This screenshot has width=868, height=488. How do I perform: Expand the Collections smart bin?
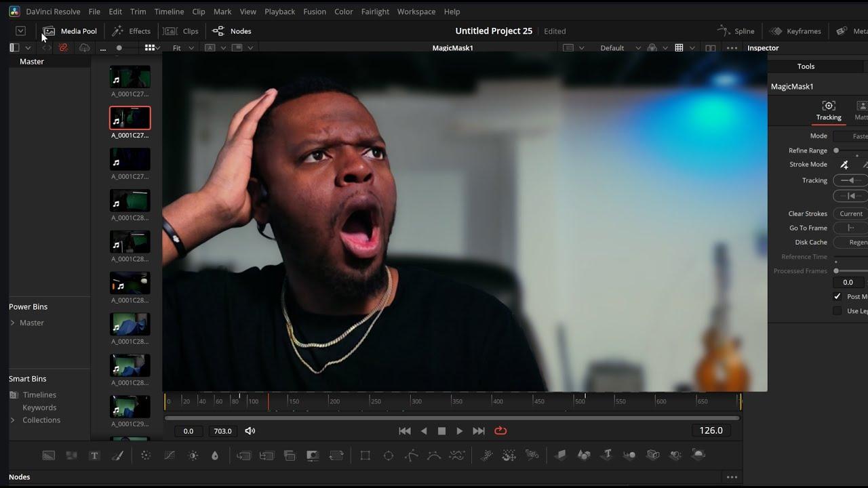[x=12, y=420]
